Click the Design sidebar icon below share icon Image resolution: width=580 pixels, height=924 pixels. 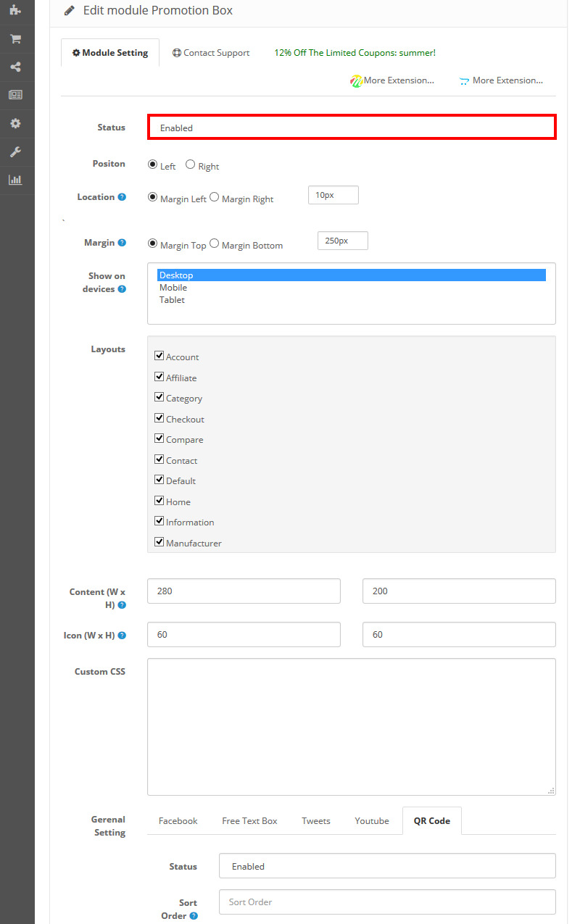15,95
